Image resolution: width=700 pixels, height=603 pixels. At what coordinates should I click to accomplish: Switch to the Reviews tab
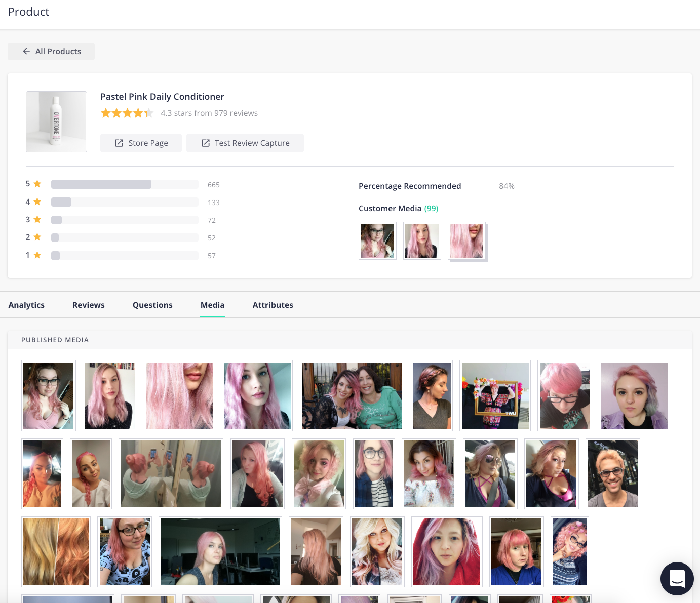point(89,305)
